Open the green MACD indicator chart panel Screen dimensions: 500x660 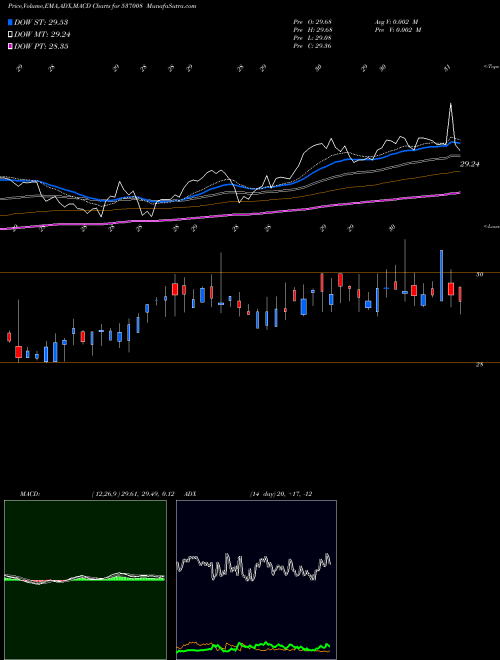point(85,580)
